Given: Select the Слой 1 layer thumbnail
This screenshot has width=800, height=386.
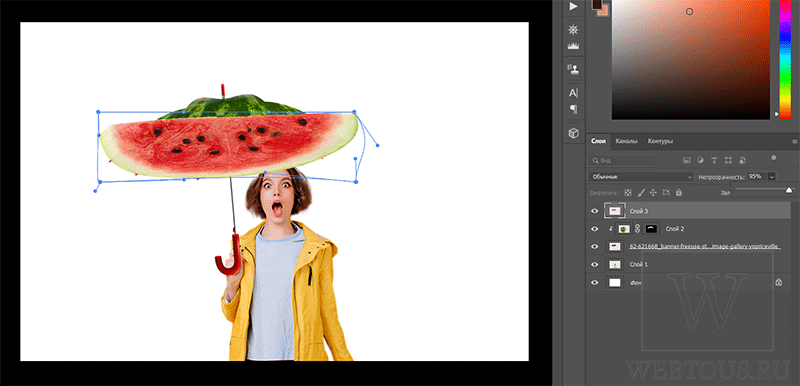Looking at the screenshot, I should click(x=615, y=264).
